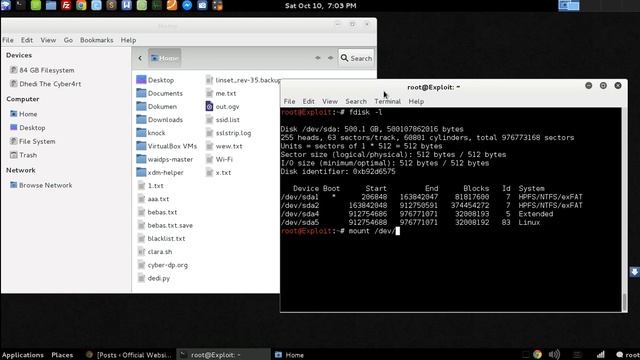Launch FileZilla from the top panel
The width and height of the screenshot is (640, 360).
[66, 5]
